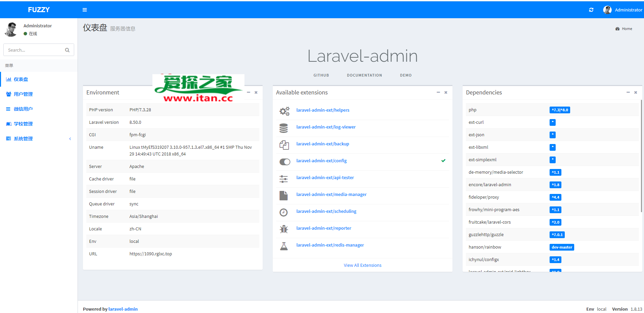644x313 pixels.
Task: Collapse the Available extensions panel
Action: tap(438, 92)
